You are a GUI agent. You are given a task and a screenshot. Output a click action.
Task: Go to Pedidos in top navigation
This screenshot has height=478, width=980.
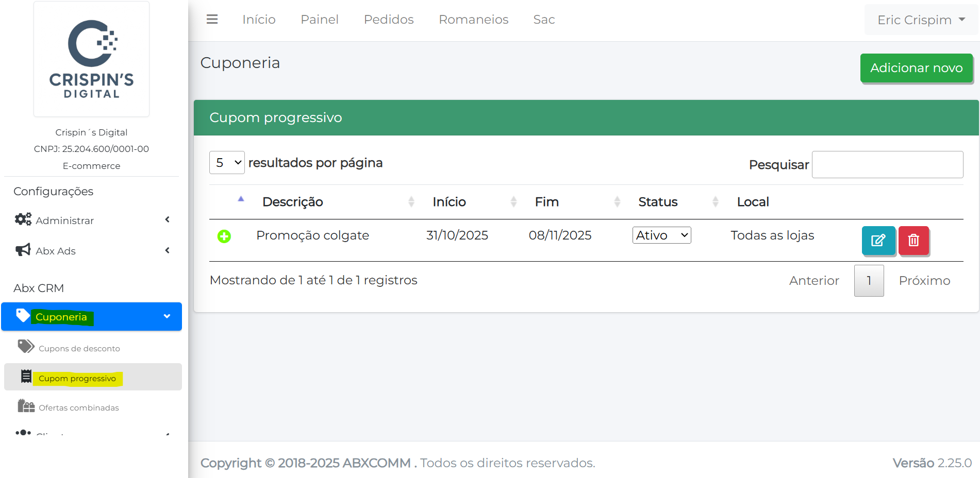(x=388, y=20)
